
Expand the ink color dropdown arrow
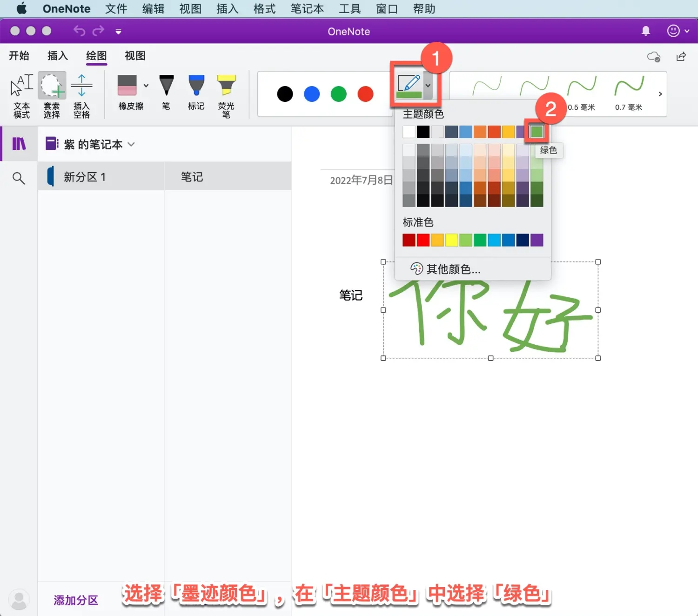coord(428,86)
